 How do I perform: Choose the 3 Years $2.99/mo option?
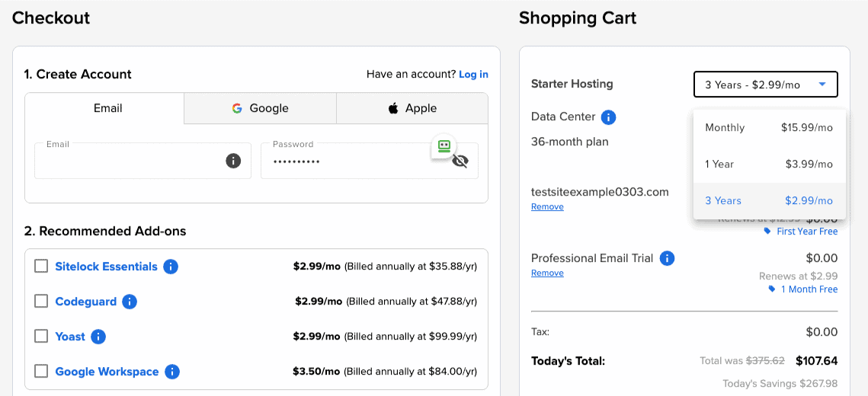pyautogui.click(x=769, y=201)
